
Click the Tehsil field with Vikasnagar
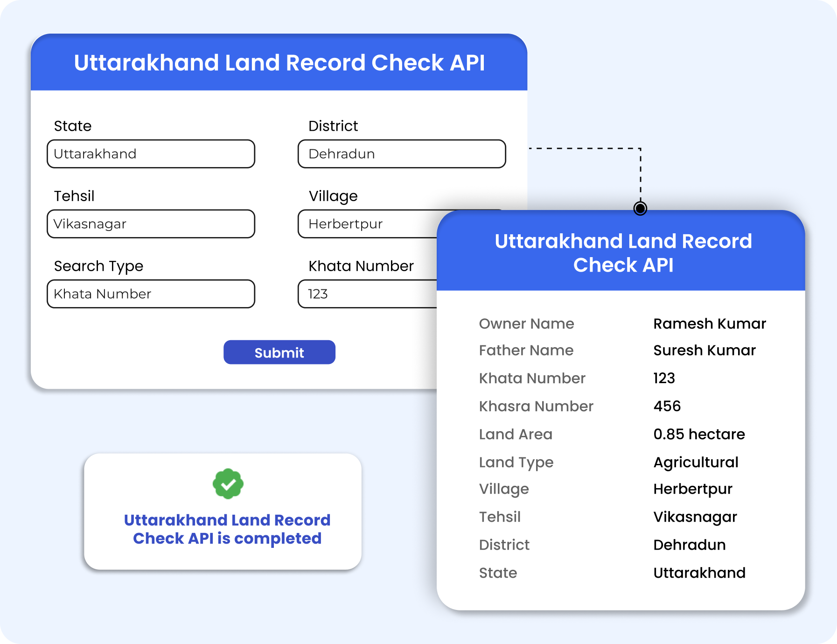(x=151, y=224)
